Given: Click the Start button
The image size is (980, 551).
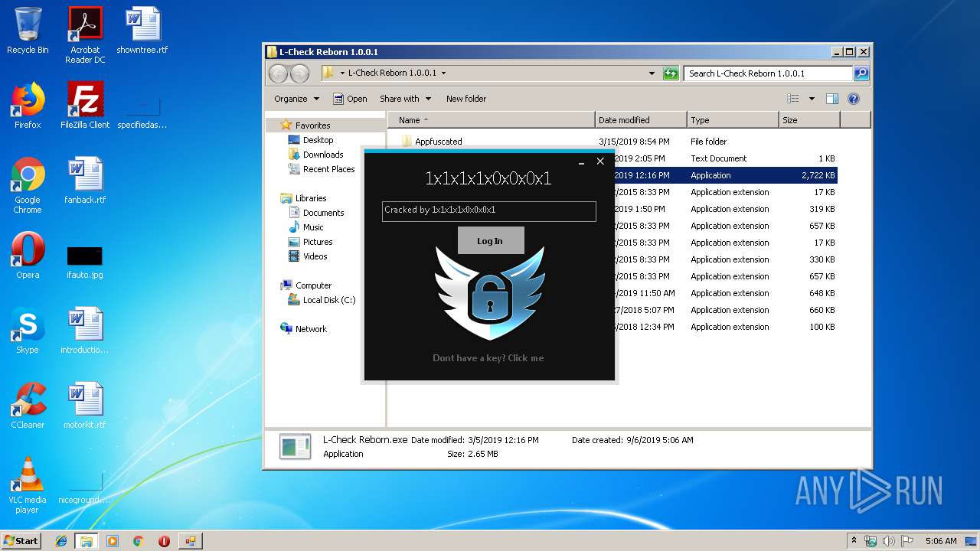Looking at the screenshot, I should click(21, 540).
